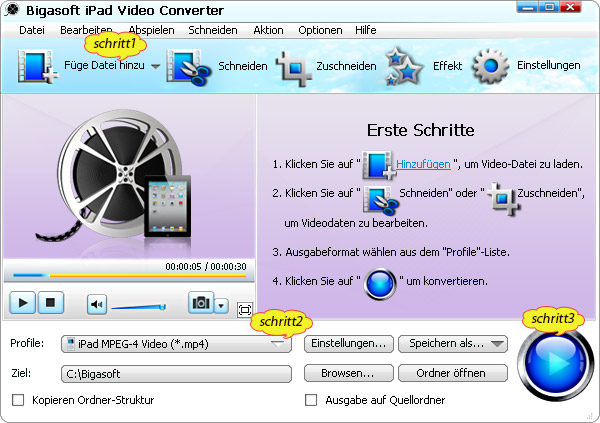Image resolution: width=600 pixels, height=423 pixels.
Task: Expand the snapshot options dropdown arrow
Action: 221,305
